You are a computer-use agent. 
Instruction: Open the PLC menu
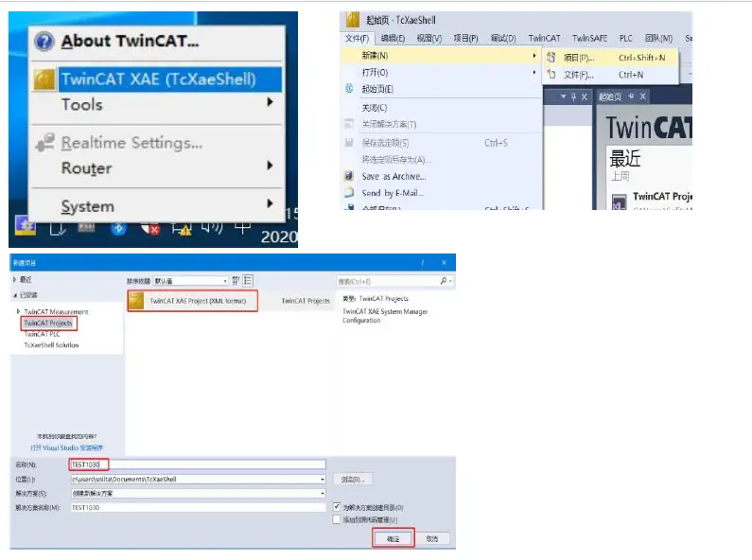[625, 39]
